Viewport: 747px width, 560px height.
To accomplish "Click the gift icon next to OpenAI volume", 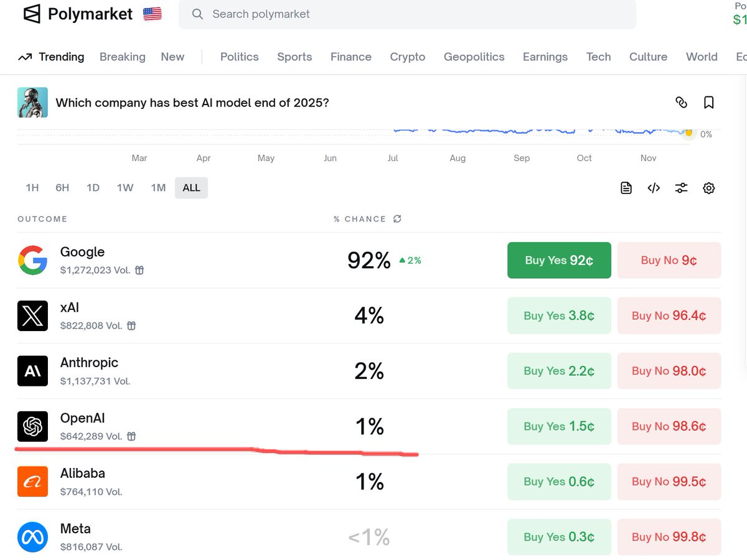I will pyautogui.click(x=131, y=436).
